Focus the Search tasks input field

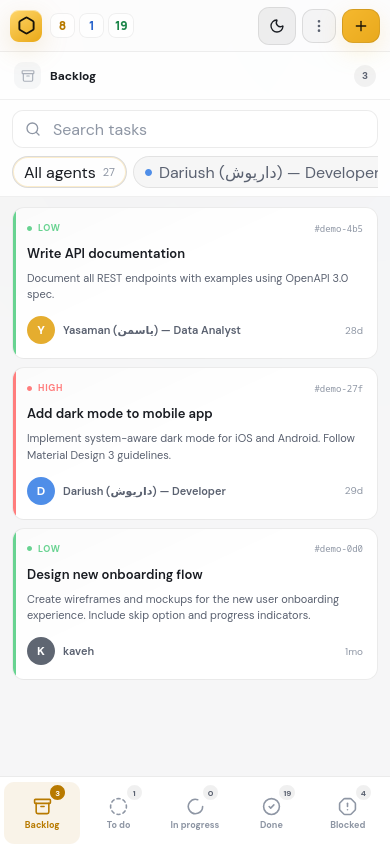coord(195,129)
